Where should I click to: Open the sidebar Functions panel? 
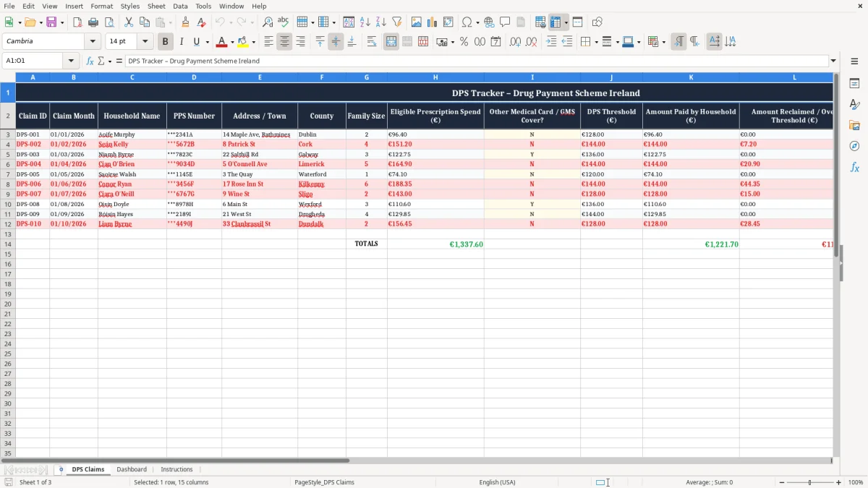[x=854, y=167]
